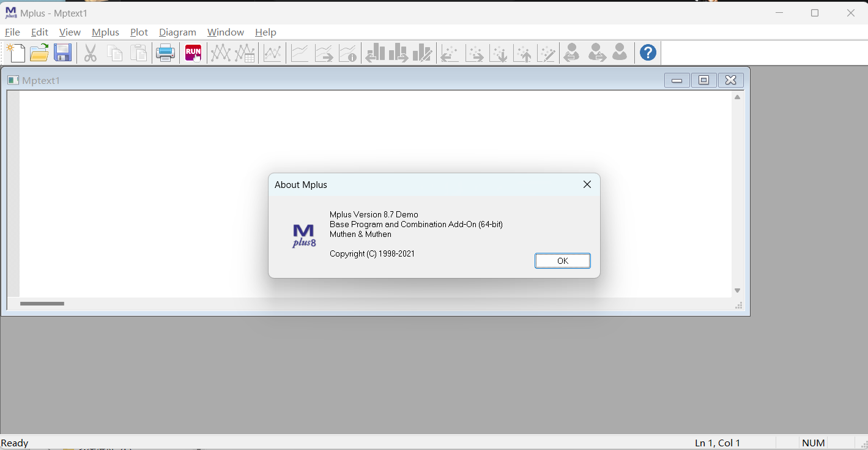Click the blue question mark help icon
Screen dimensions: 868x450
(x=648, y=53)
